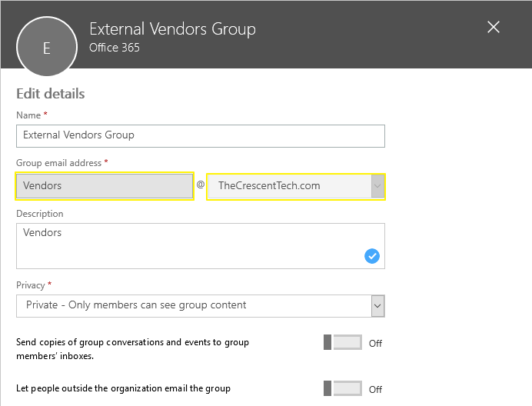Toggle letting outside people email the group
The height and width of the screenshot is (406, 532).
pos(343,389)
